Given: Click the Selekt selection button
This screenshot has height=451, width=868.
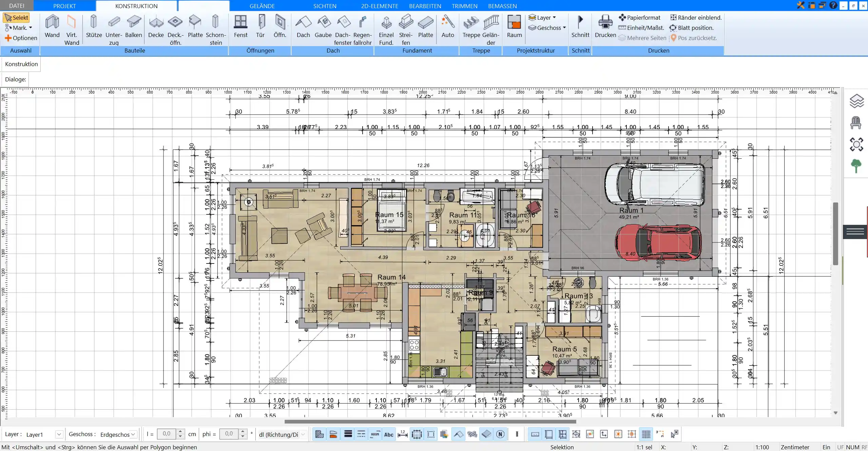Looking at the screenshot, I should tap(16, 18).
